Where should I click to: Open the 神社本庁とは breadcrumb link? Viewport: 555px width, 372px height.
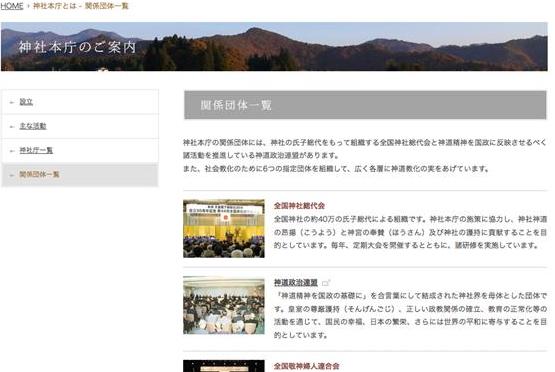[x=55, y=6]
